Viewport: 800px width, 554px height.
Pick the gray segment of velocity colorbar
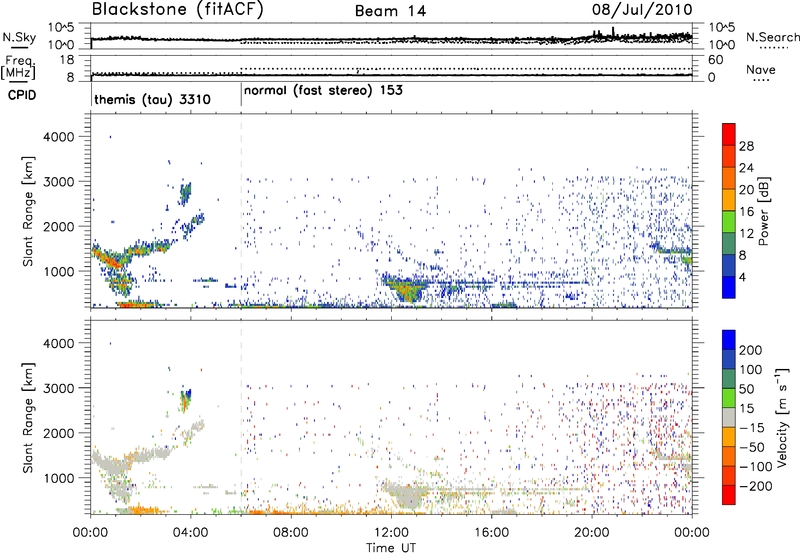coord(729,418)
